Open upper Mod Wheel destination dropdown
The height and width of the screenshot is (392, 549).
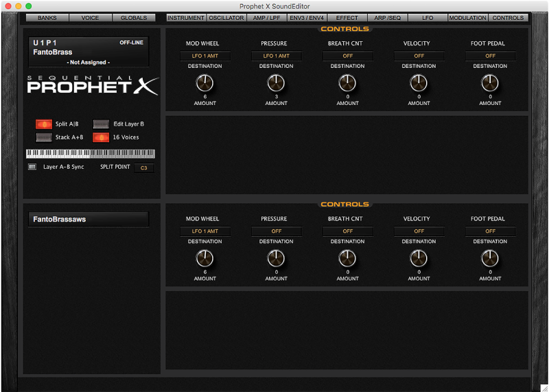205,56
